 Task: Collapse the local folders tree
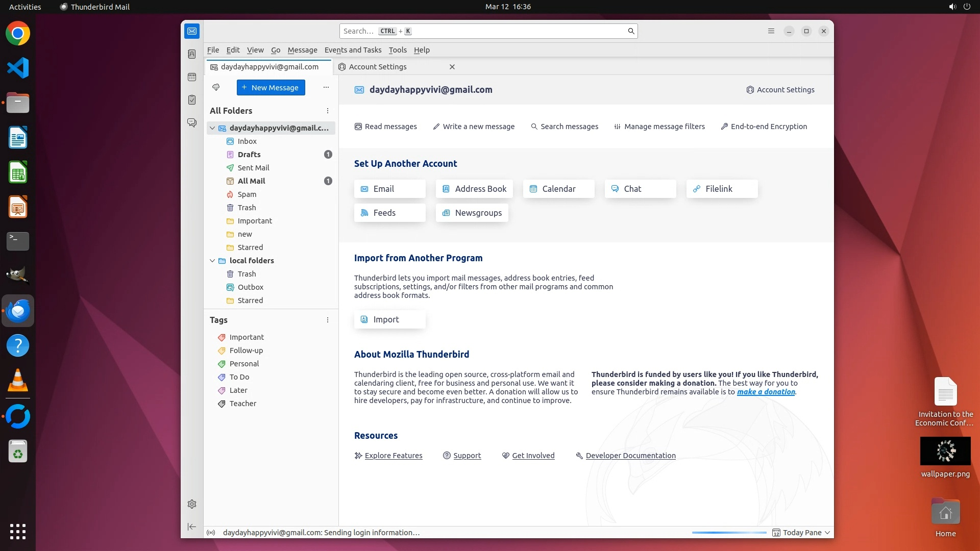point(212,261)
